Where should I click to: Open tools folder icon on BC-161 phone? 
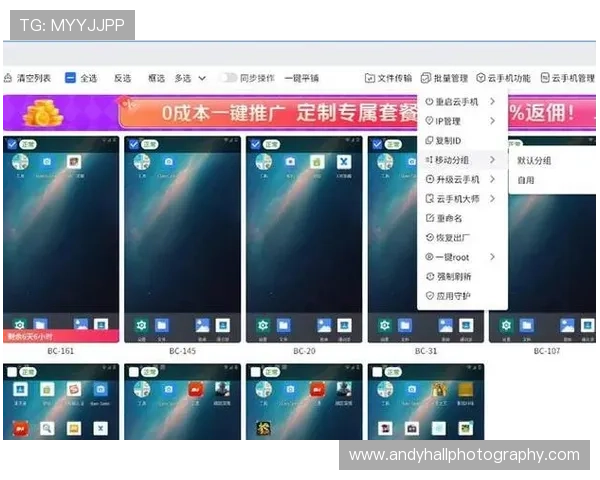[20, 162]
